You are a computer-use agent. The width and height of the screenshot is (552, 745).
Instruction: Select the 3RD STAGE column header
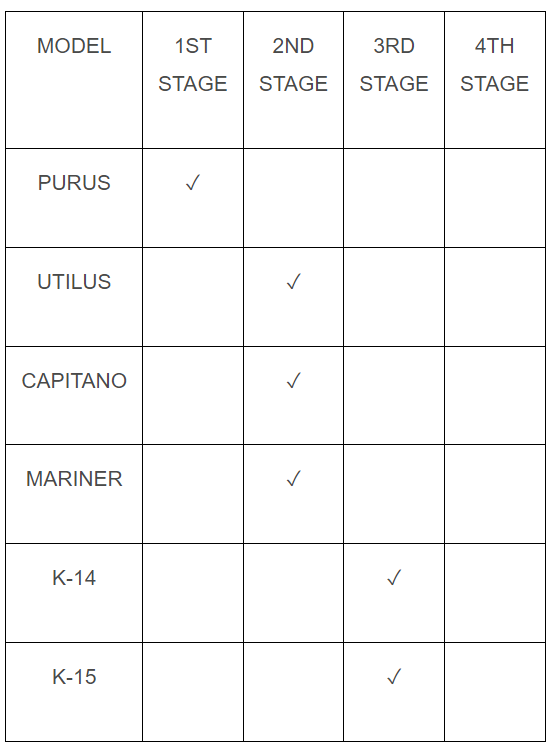[394, 65]
